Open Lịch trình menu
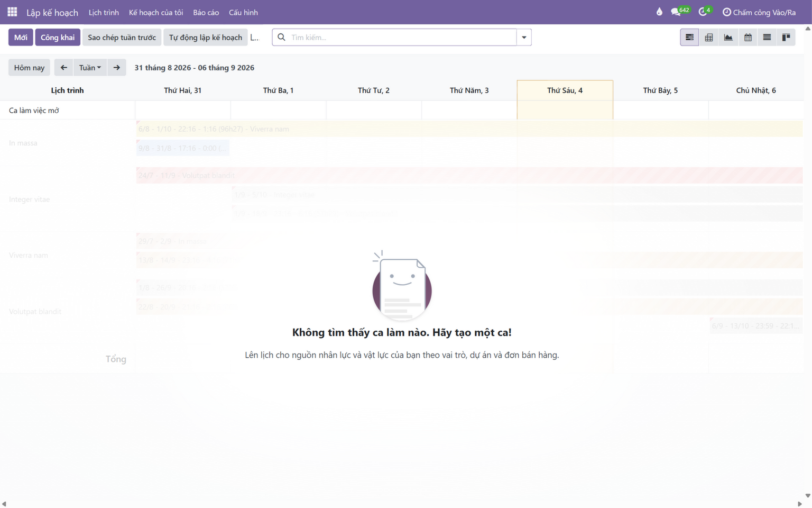Viewport: 812px width, 508px height. tap(104, 12)
